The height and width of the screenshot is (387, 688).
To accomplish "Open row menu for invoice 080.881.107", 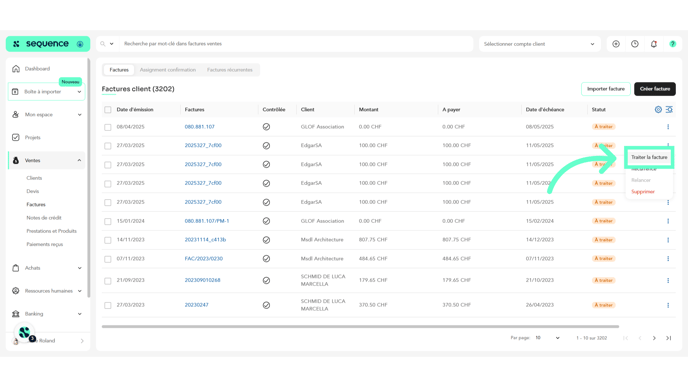I will [x=668, y=127].
